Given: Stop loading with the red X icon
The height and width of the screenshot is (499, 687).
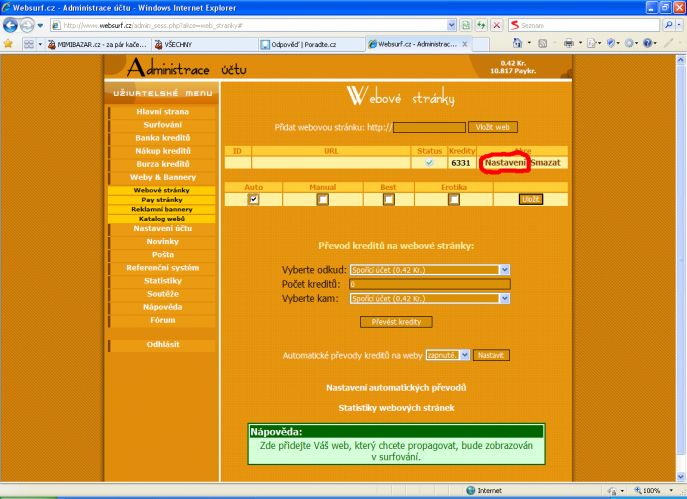Looking at the screenshot, I should point(496,25).
